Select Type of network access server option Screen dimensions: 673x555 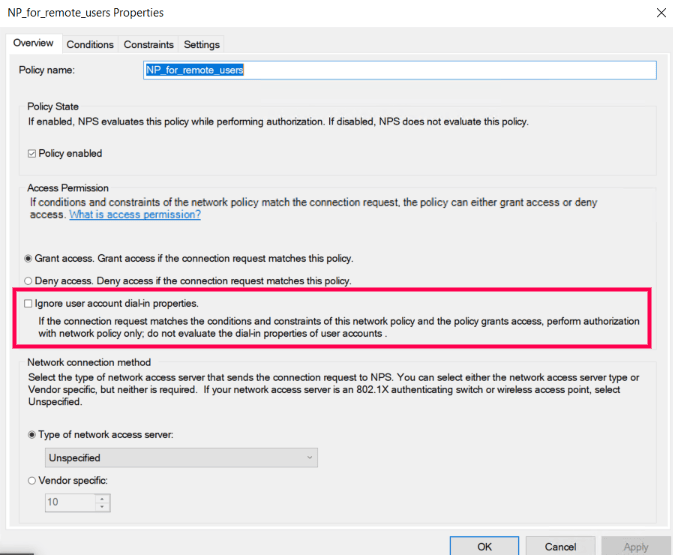(x=31, y=434)
